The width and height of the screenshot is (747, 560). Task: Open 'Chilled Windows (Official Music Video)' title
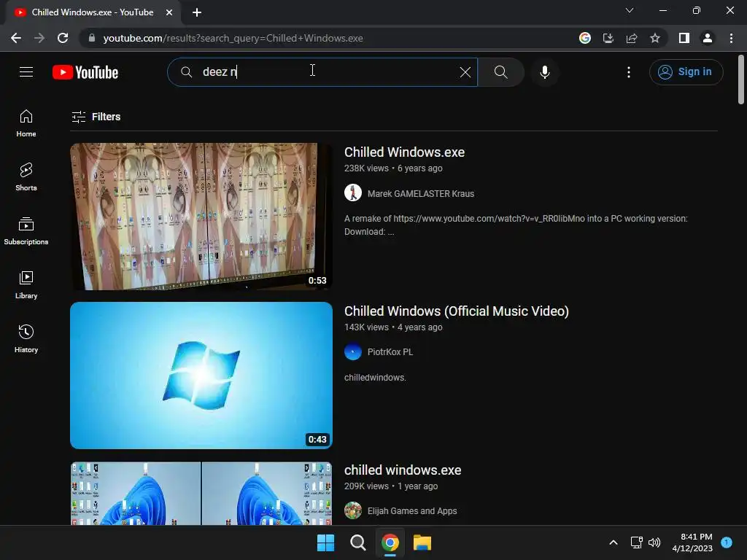pos(457,311)
